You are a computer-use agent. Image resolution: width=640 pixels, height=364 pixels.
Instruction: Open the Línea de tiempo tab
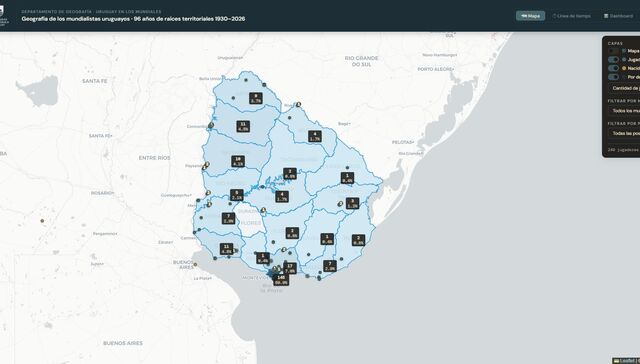tap(571, 16)
